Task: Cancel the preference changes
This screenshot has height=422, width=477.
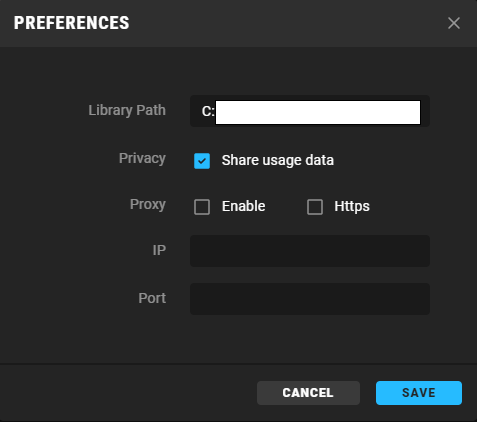Action: [x=308, y=393]
